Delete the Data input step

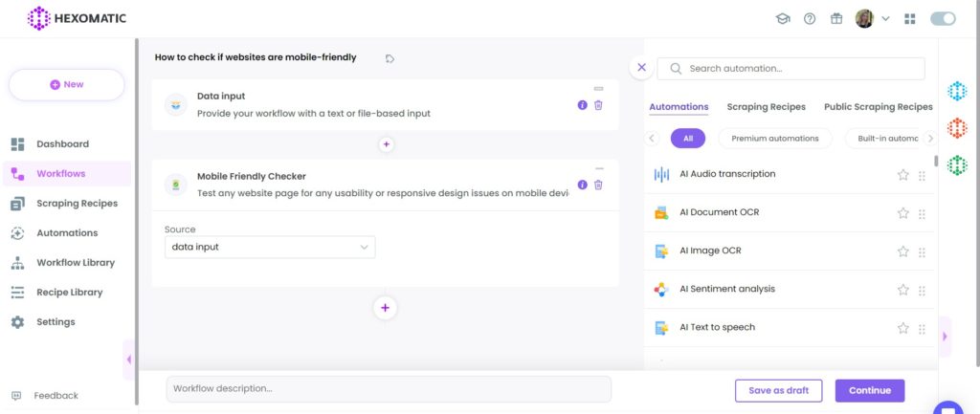598,105
